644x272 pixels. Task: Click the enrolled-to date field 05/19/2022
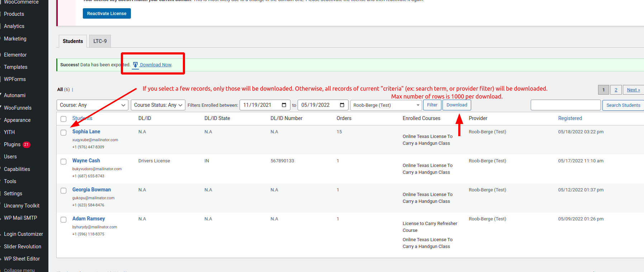click(323, 105)
